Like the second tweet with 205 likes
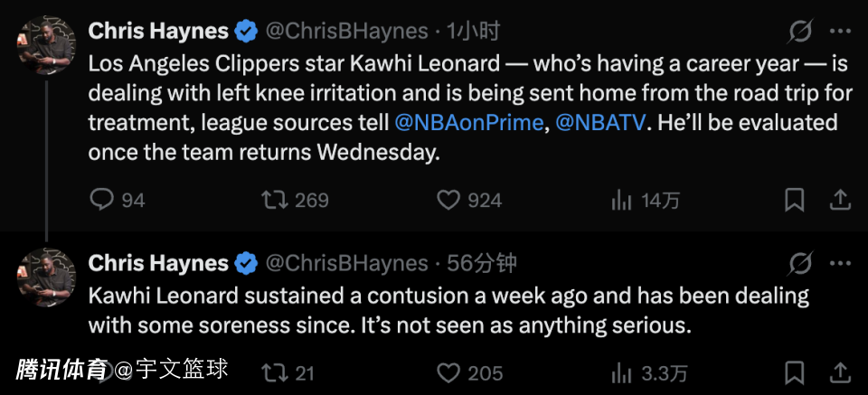The image size is (868, 395). pos(448,372)
